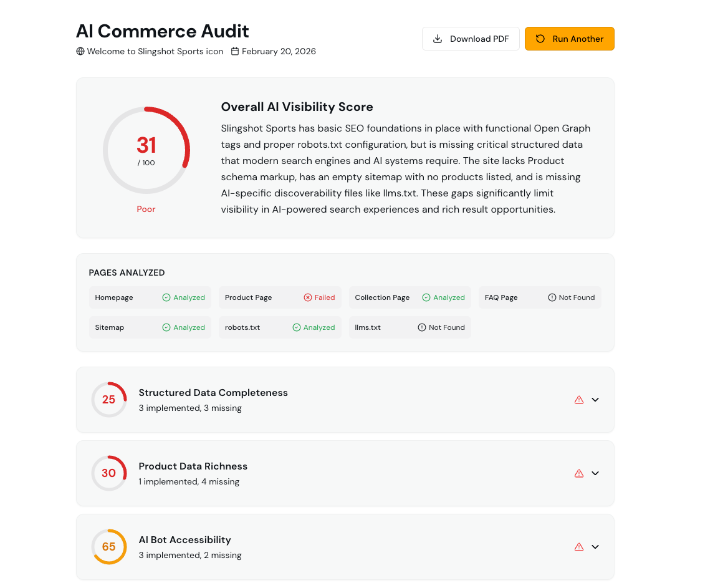Select the Sitemap analyzed status chip
The image size is (728, 583).
(150, 327)
